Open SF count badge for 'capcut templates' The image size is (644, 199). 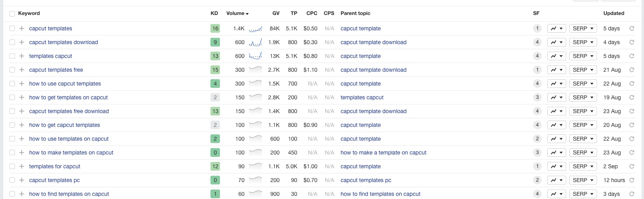[537, 28]
